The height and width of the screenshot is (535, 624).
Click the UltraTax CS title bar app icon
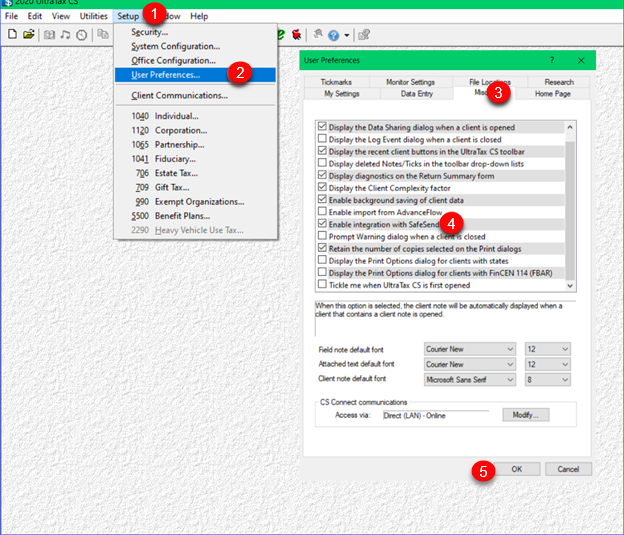tap(6, 2)
